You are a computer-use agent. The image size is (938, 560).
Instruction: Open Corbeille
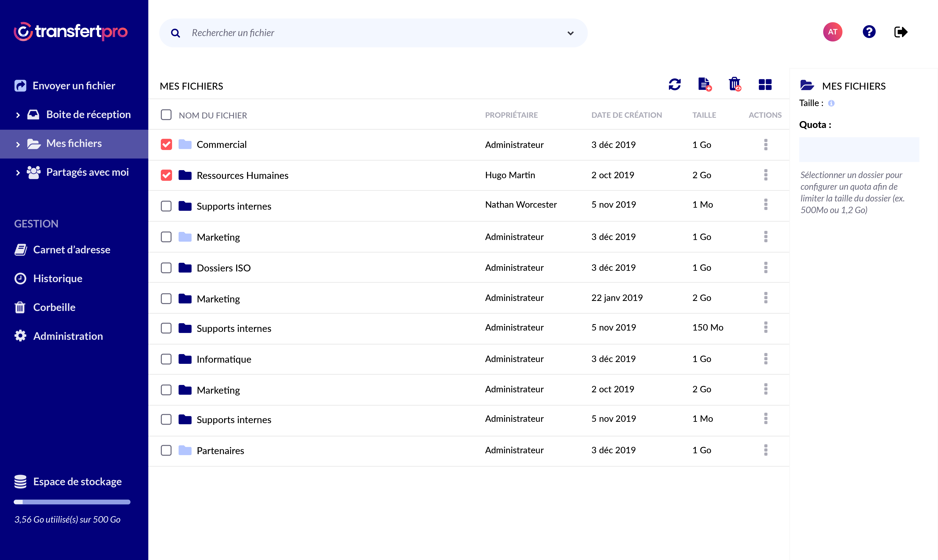(45, 307)
